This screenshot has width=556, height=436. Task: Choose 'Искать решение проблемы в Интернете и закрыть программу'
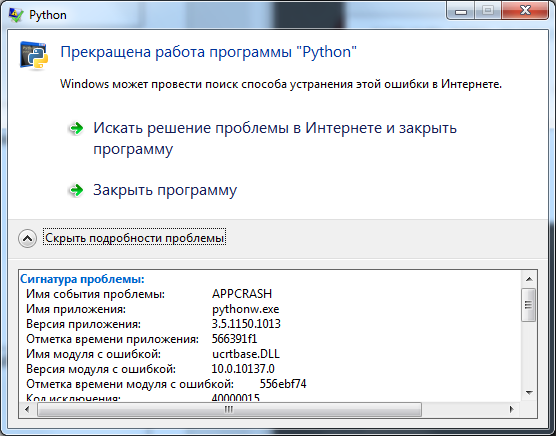pyautogui.click(x=275, y=138)
